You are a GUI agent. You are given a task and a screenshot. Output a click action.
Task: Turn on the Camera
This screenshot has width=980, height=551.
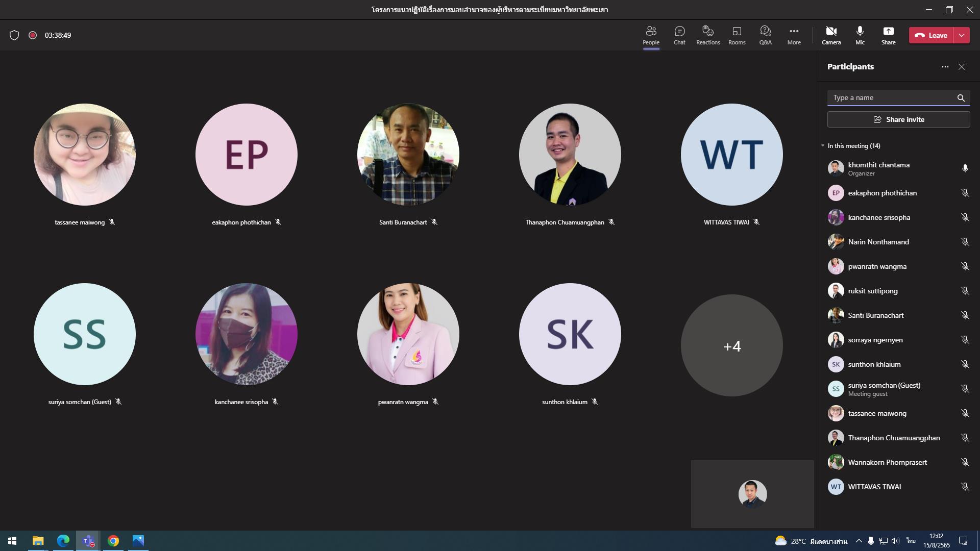831,36
